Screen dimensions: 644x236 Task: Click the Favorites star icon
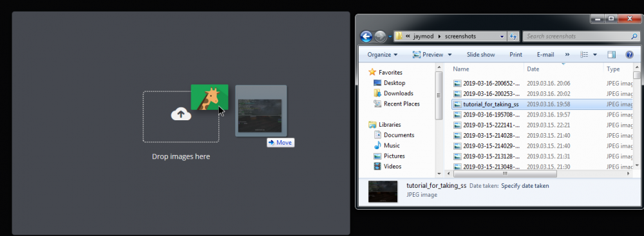click(x=372, y=72)
